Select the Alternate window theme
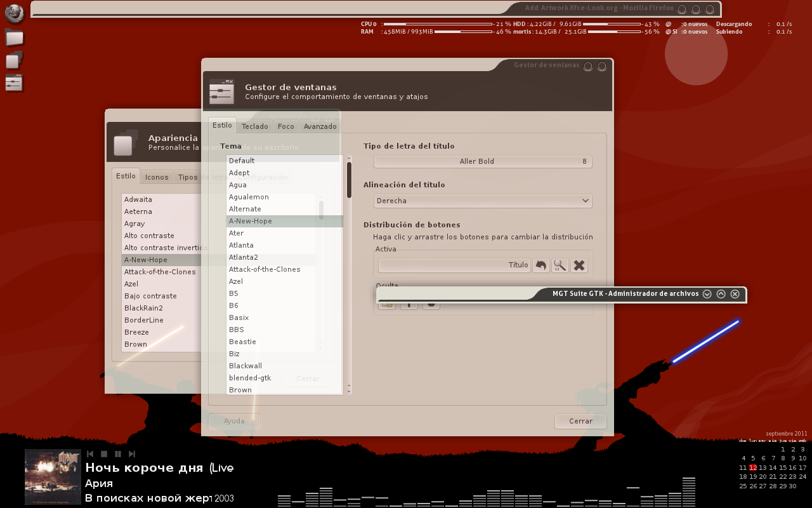This screenshot has width=812, height=508. click(284, 209)
